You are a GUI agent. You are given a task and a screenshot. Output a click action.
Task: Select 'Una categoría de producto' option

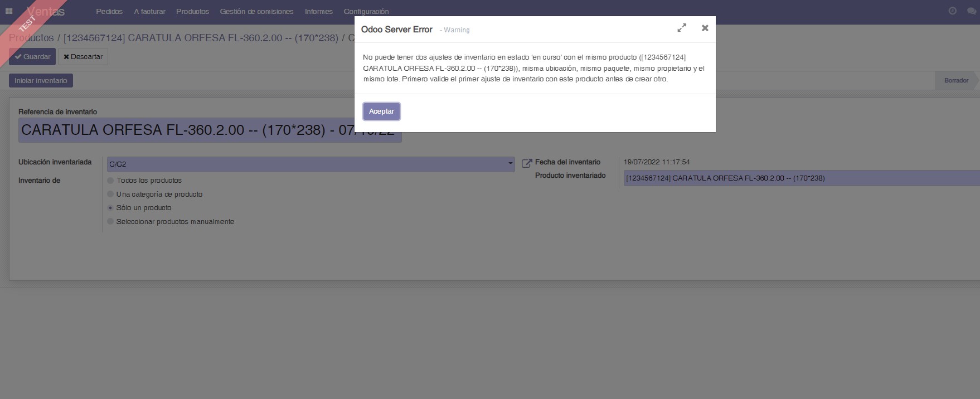click(110, 194)
